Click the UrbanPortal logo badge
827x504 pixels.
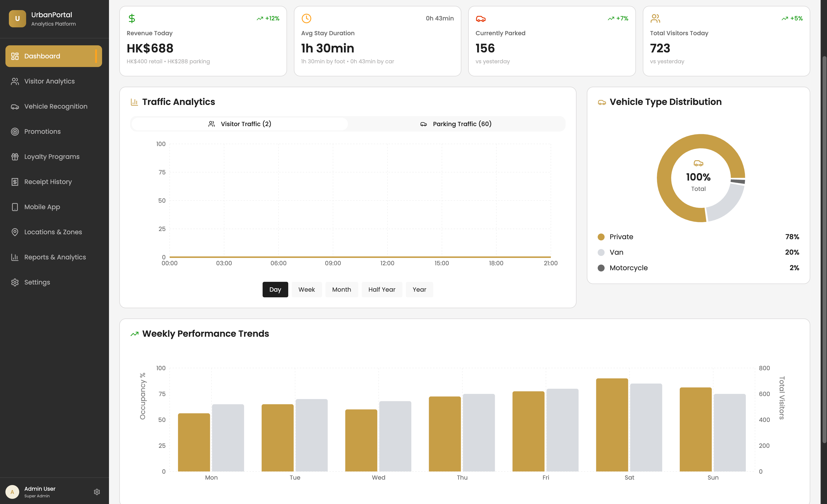click(x=17, y=18)
